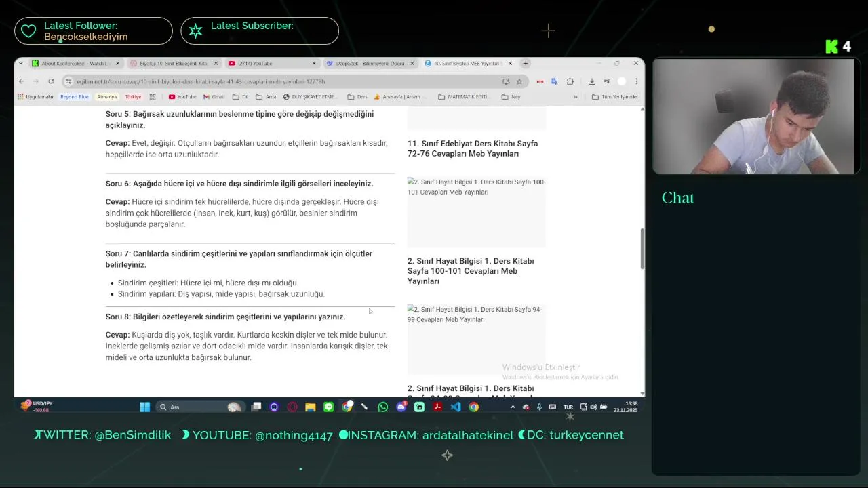This screenshot has width=868, height=488.
Task: Show hidden system tray icons
Action: [513, 407]
